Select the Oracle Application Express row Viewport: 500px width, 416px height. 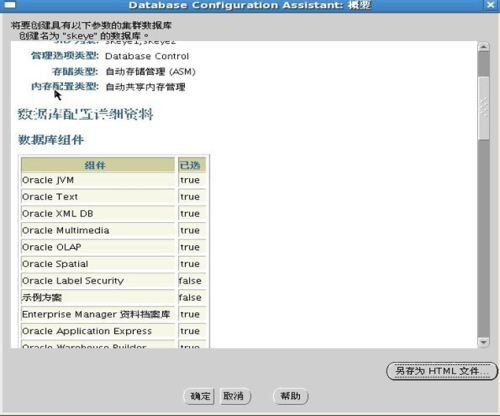[x=113, y=331]
